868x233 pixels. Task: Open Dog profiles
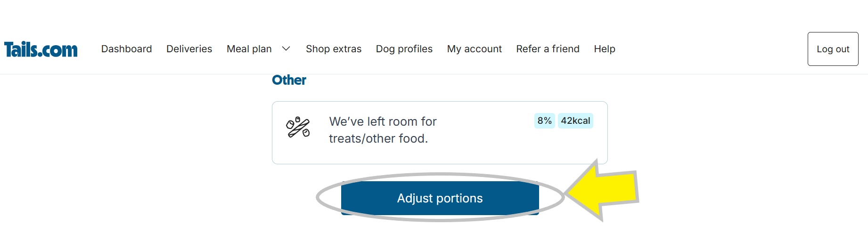(x=404, y=49)
